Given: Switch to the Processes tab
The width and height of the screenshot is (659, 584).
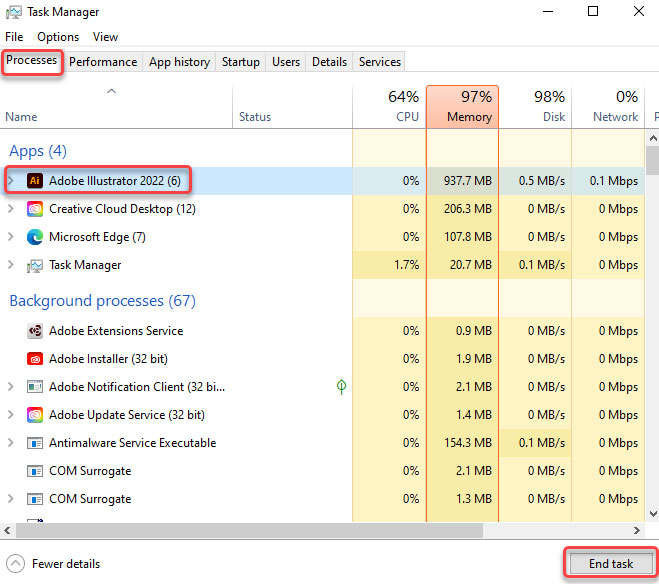Looking at the screenshot, I should pyautogui.click(x=32, y=61).
